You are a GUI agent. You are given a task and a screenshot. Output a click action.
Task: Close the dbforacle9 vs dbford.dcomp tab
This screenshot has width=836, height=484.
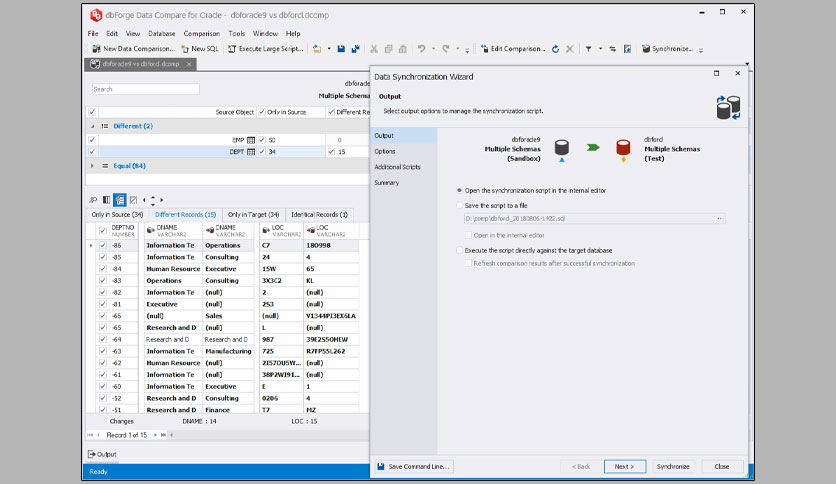[x=189, y=64]
